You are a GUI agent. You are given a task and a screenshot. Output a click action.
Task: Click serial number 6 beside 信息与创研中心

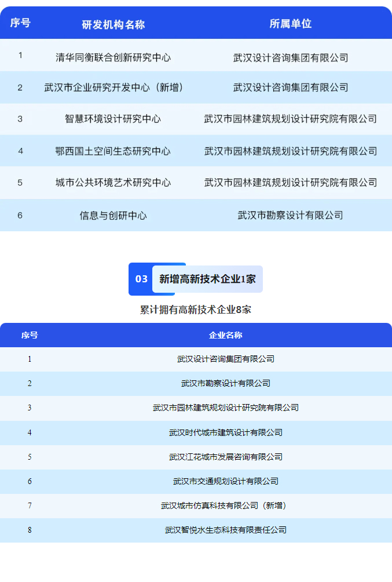20,216
